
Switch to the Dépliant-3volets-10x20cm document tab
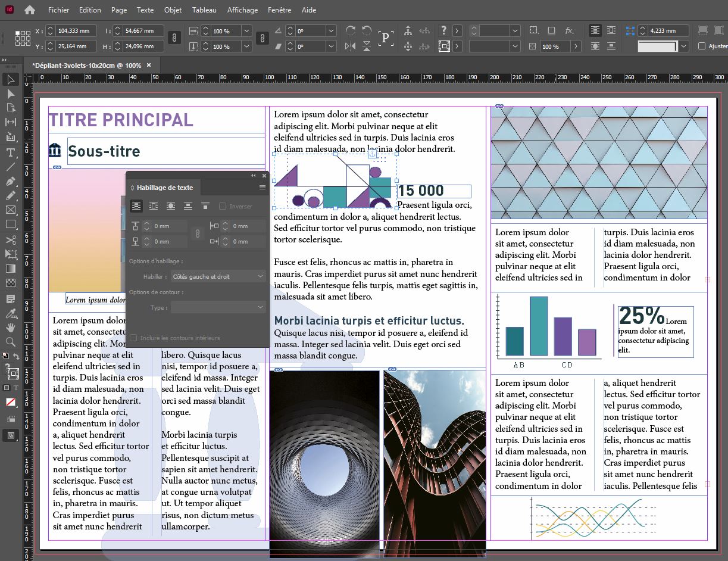tap(86, 66)
